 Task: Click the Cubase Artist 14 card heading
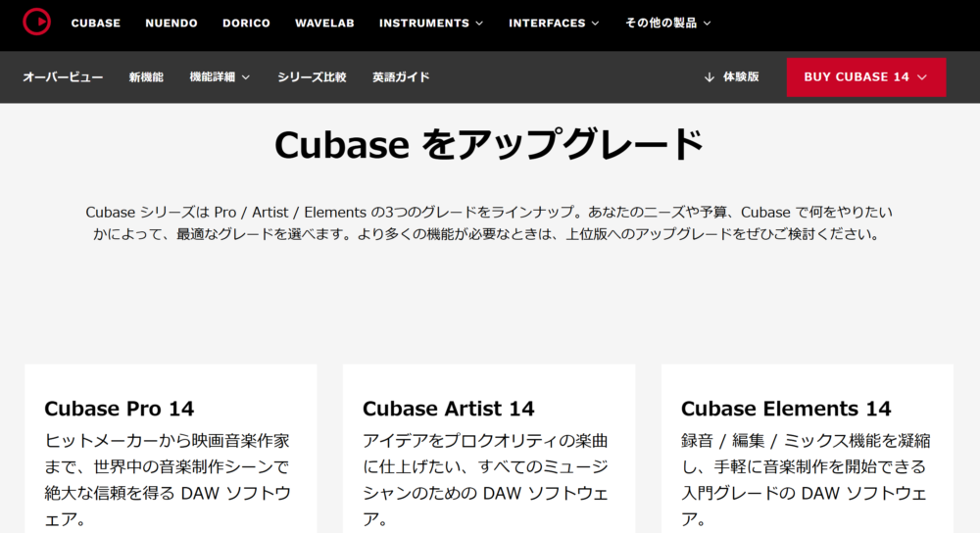449,408
